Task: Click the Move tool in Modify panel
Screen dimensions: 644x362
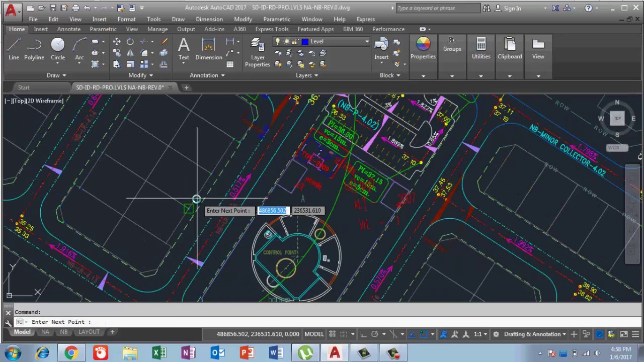Action: [x=116, y=42]
